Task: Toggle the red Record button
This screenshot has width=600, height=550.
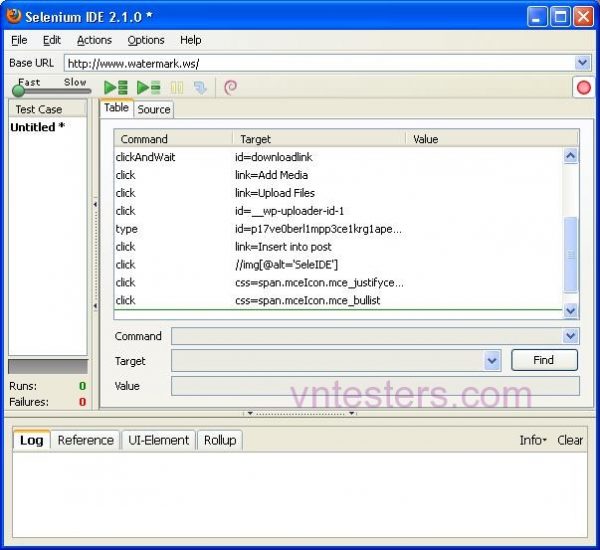Action: point(584,88)
